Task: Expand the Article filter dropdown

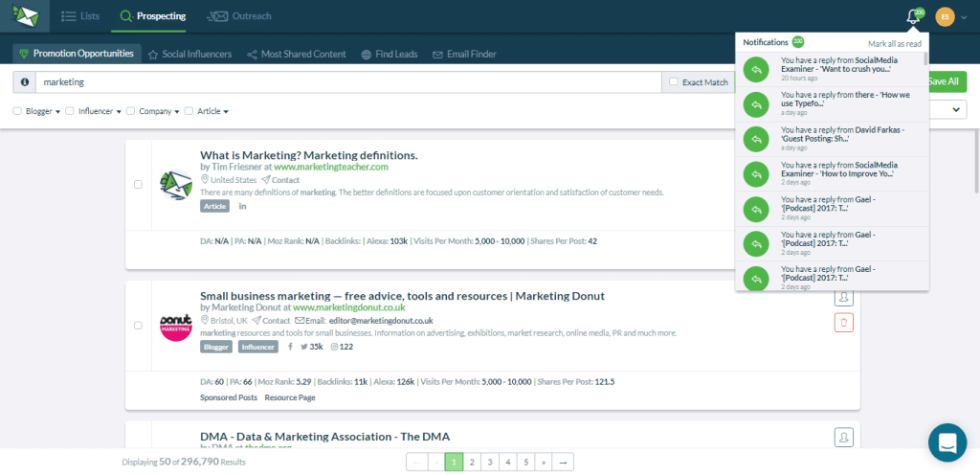Action: (x=226, y=112)
